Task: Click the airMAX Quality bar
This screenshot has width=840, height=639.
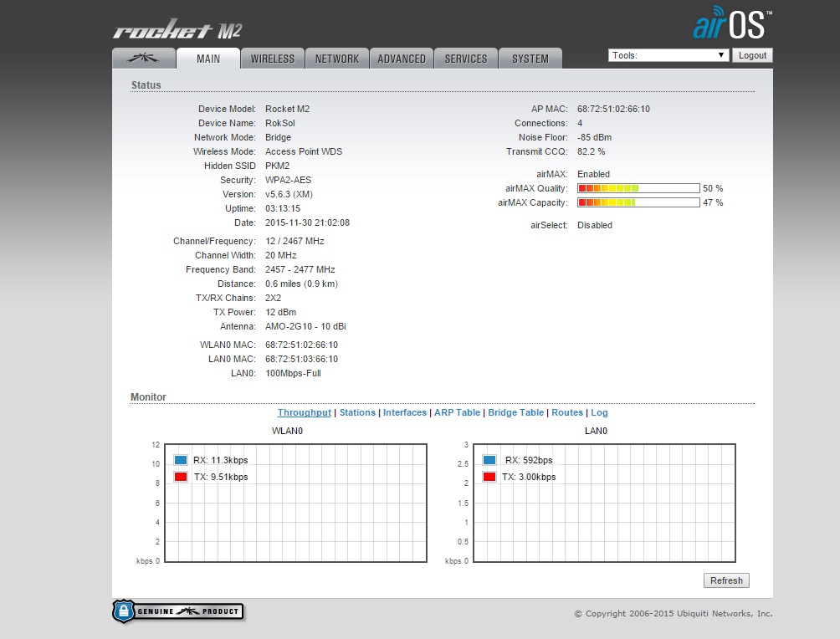Action: [638, 188]
